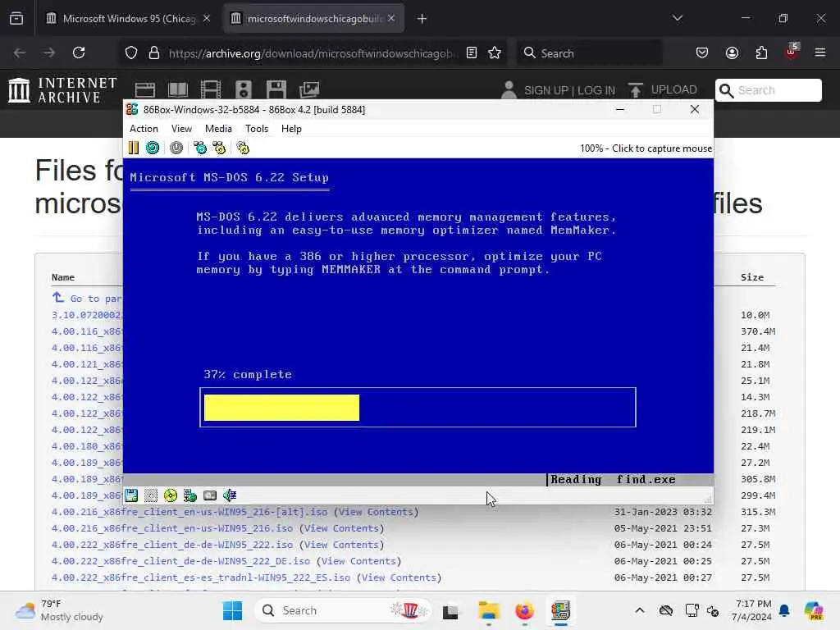Click Internet Archive search field
This screenshot has height=630, width=840.
[768, 90]
